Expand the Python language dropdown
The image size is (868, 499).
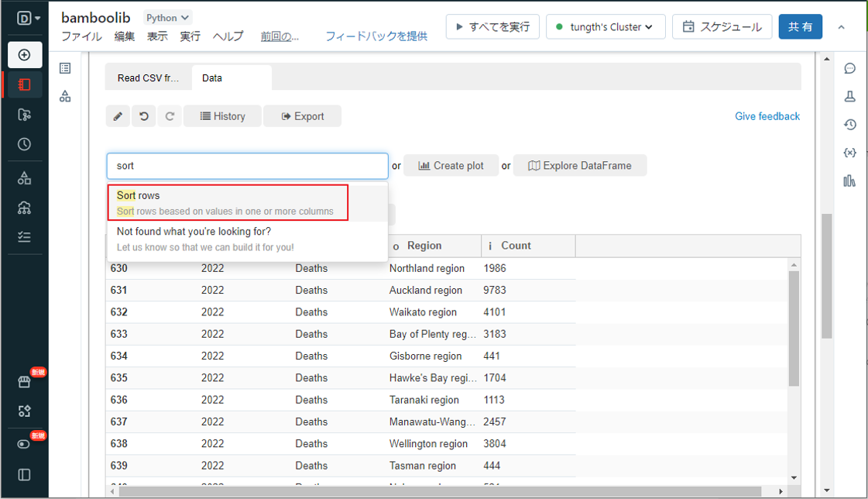(168, 18)
